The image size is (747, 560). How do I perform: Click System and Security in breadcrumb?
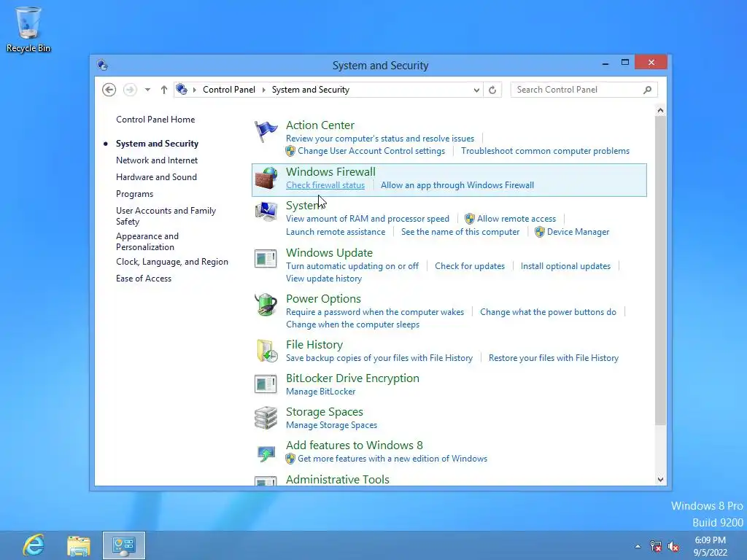[311, 90]
